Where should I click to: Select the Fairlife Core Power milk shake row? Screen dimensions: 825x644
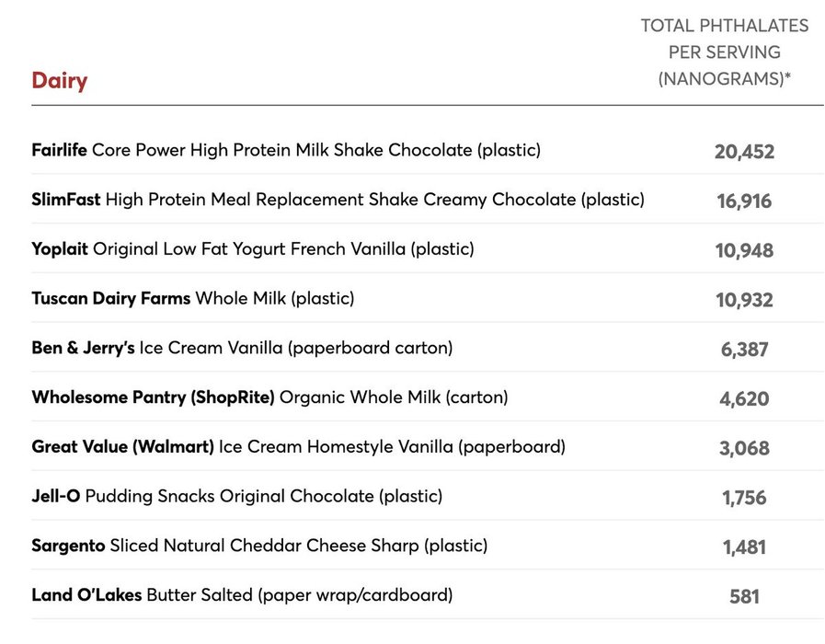pos(428,151)
